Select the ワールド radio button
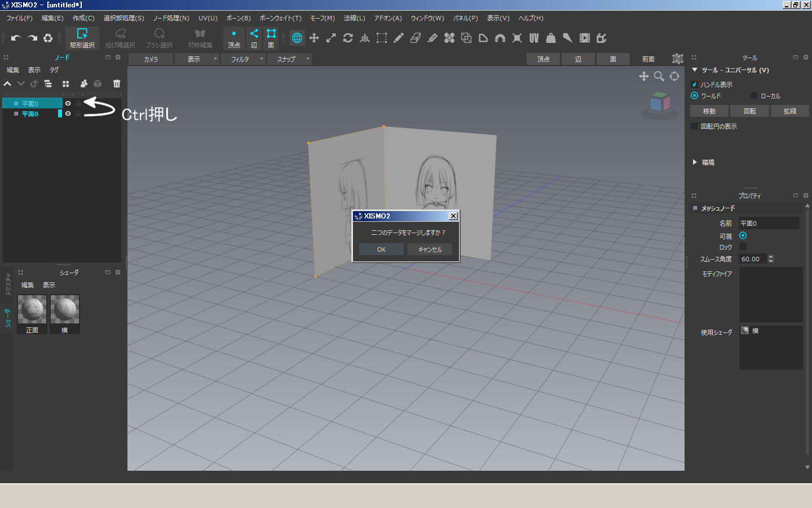Viewport: 812px width, 508px height. 695,95
